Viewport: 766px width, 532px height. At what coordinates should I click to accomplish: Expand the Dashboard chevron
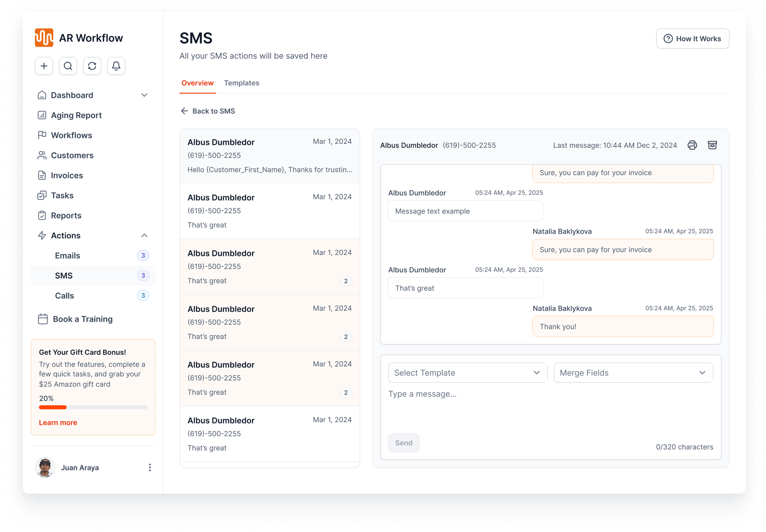coord(144,95)
